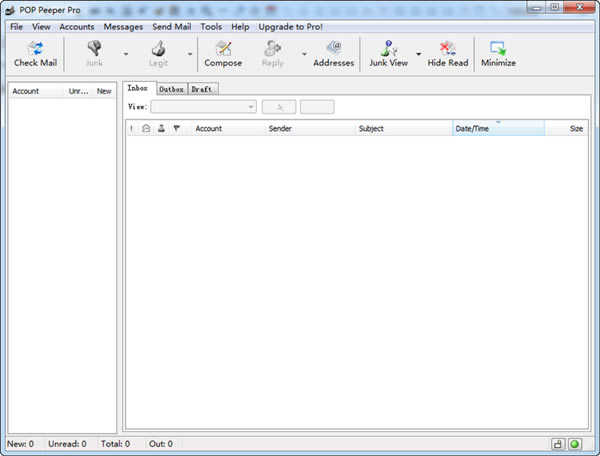Minimize to tray using Minimize toolbar icon

point(498,53)
